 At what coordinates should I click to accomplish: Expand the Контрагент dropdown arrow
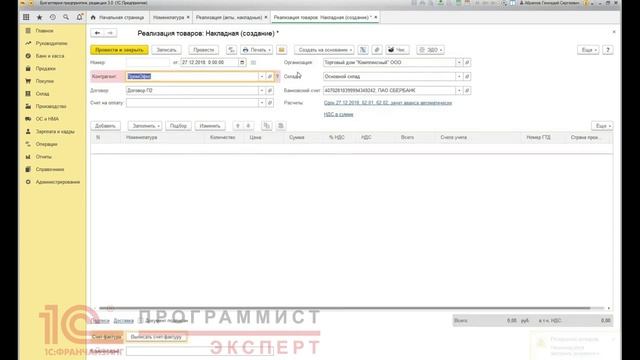point(262,76)
